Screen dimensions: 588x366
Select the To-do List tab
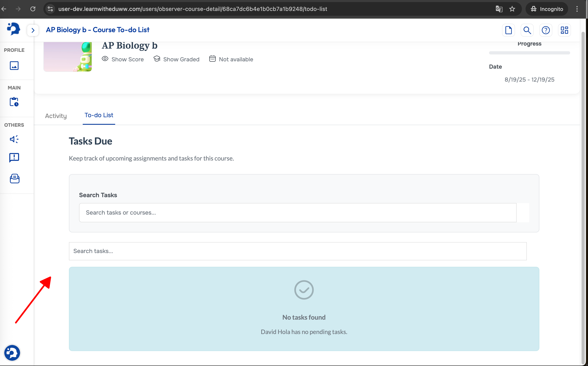[99, 115]
